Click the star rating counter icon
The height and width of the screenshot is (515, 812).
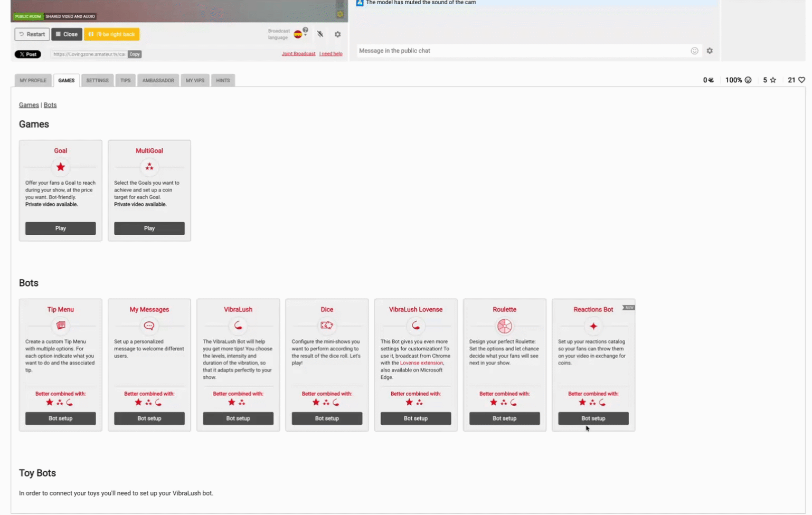tap(773, 80)
